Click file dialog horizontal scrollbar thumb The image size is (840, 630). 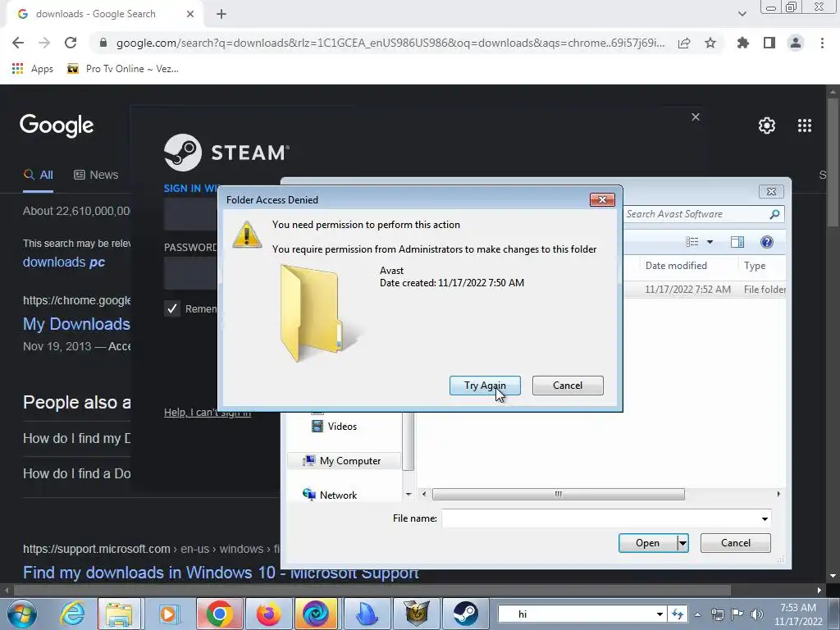(x=558, y=494)
